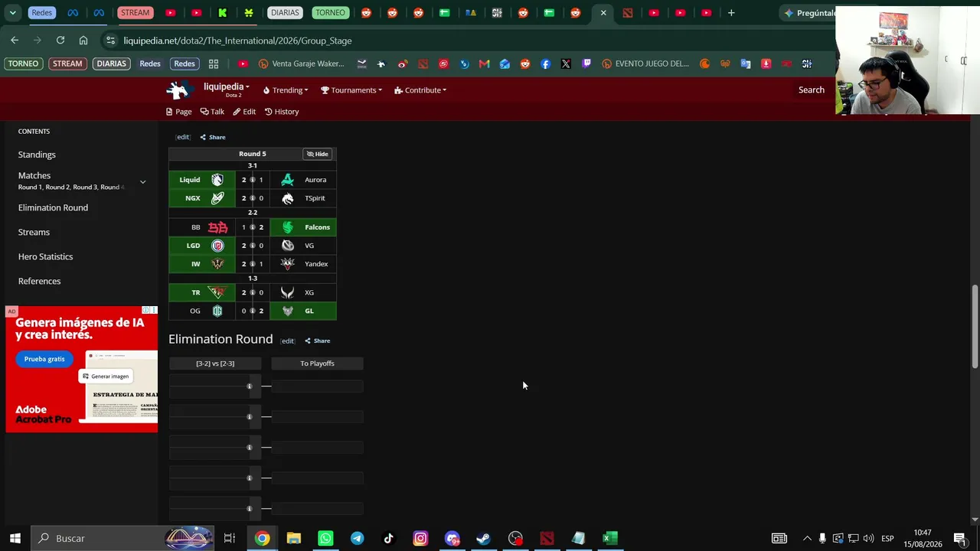
Task: Open the History tab
Action: [282, 112]
